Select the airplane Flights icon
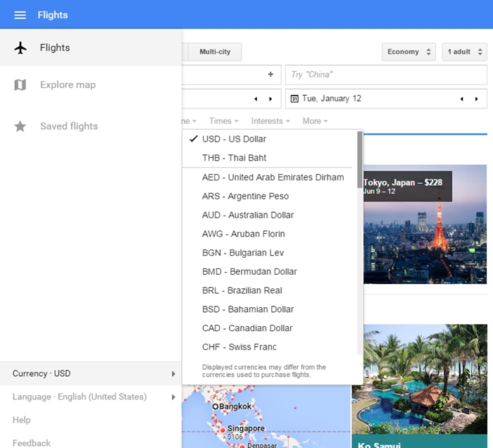 pos(20,48)
